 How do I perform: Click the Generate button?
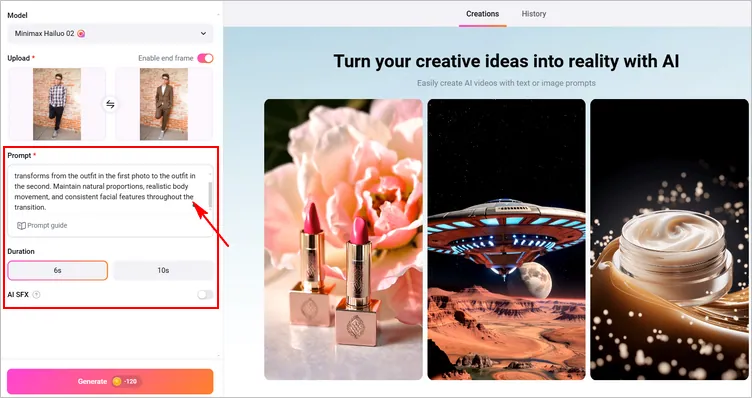(x=110, y=381)
